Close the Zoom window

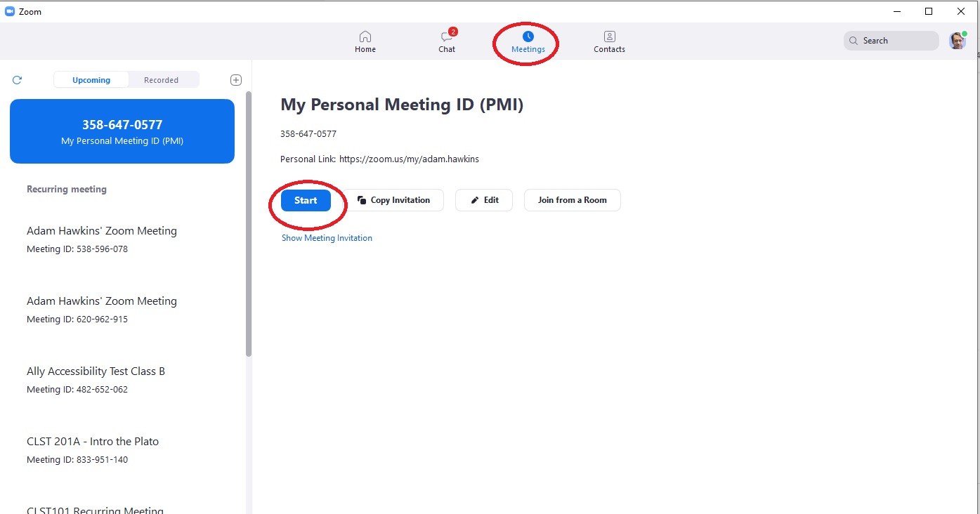pyautogui.click(x=961, y=11)
